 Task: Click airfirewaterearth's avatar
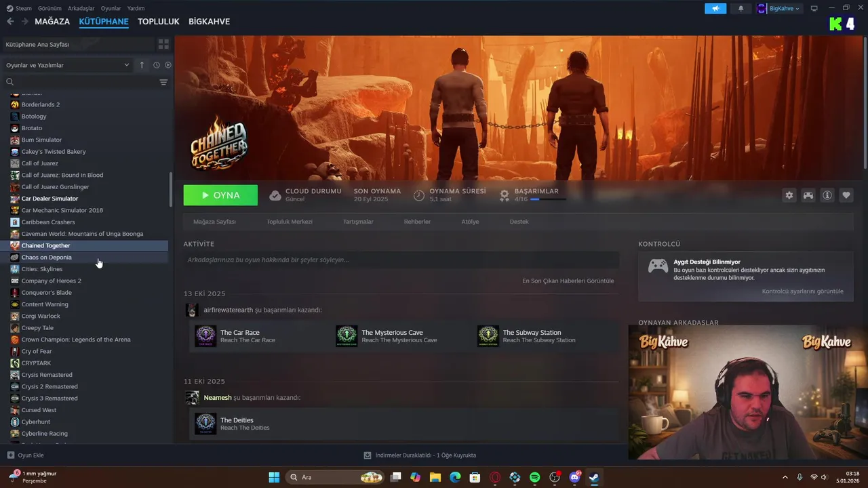click(x=193, y=310)
